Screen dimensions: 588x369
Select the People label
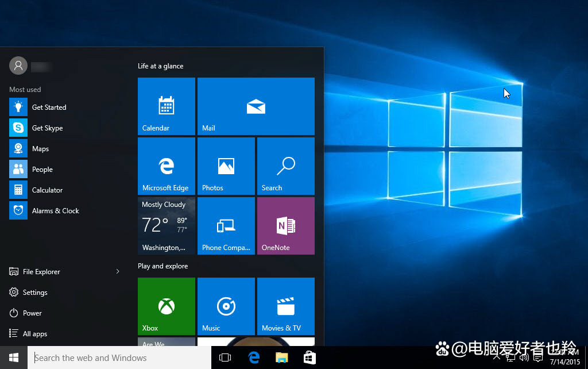point(42,170)
